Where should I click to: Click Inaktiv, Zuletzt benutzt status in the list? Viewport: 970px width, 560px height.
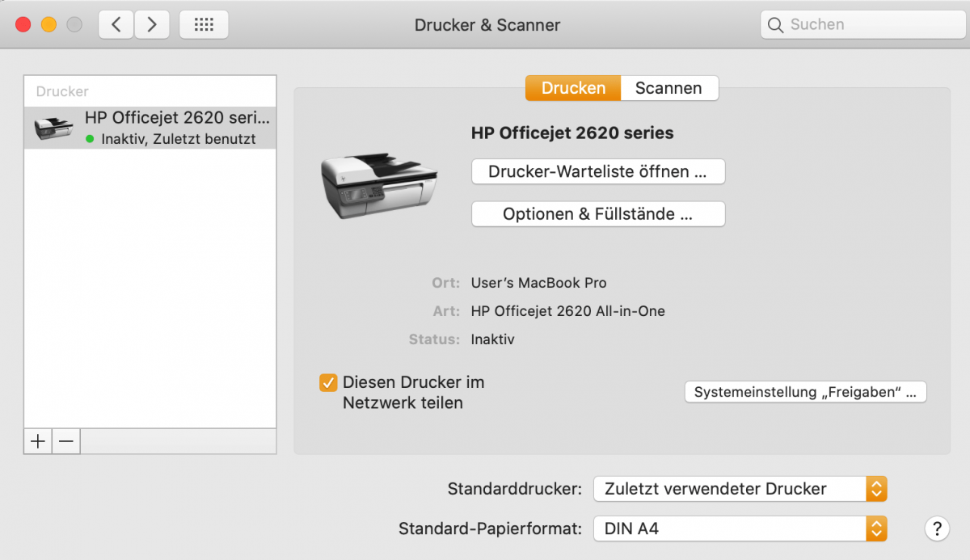click(179, 139)
